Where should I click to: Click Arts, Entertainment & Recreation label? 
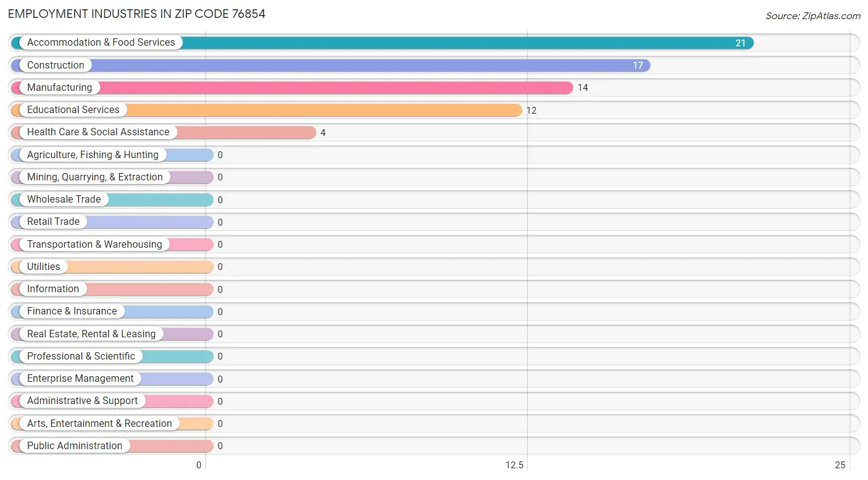tap(99, 424)
